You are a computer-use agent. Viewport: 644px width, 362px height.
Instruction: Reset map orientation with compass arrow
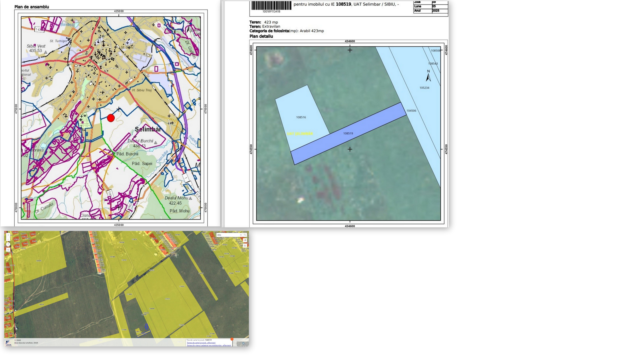pyautogui.click(x=8, y=244)
